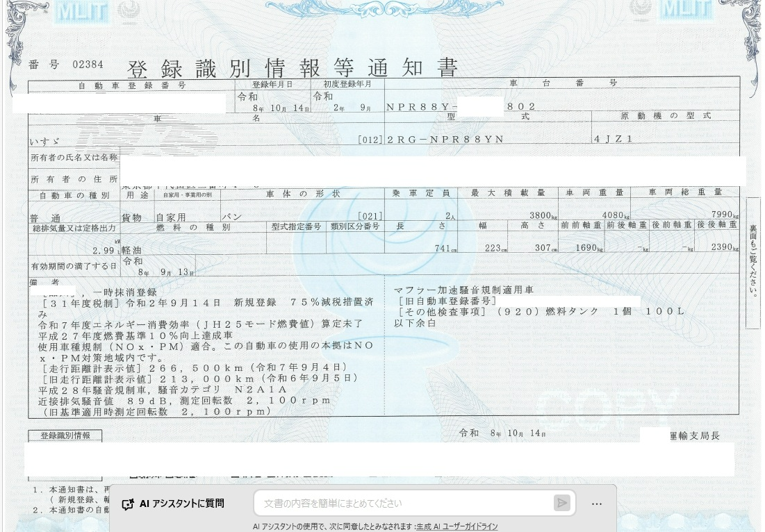Click the 自動車の種別 header
765x532 pixels.
[74, 196]
